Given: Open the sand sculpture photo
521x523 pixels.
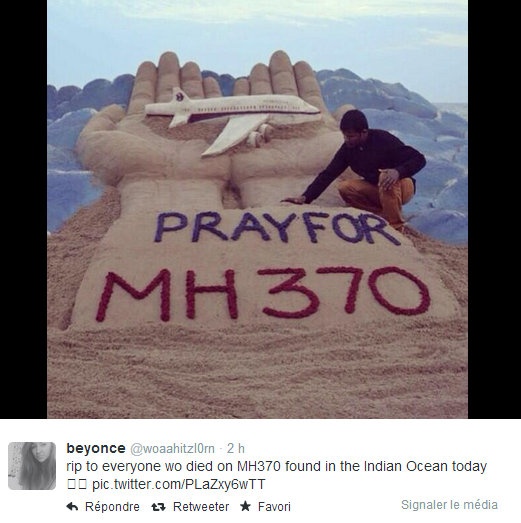Looking at the screenshot, I should 257,209.
